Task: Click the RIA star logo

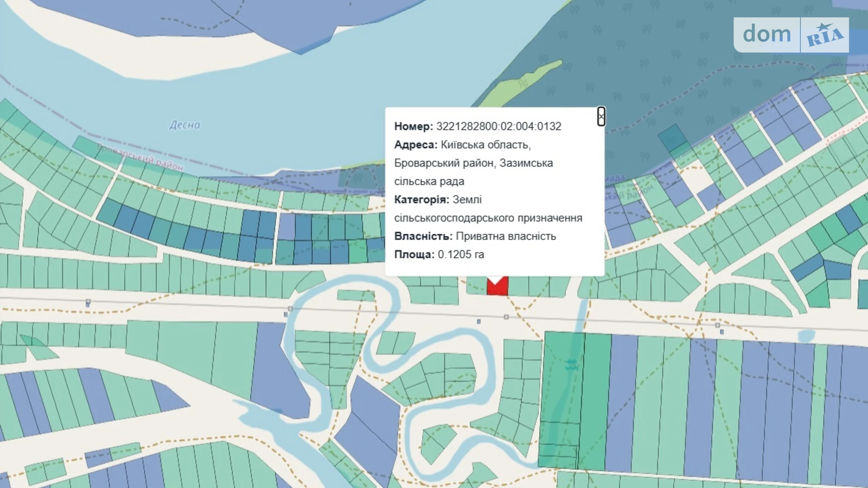Action: (x=824, y=35)
